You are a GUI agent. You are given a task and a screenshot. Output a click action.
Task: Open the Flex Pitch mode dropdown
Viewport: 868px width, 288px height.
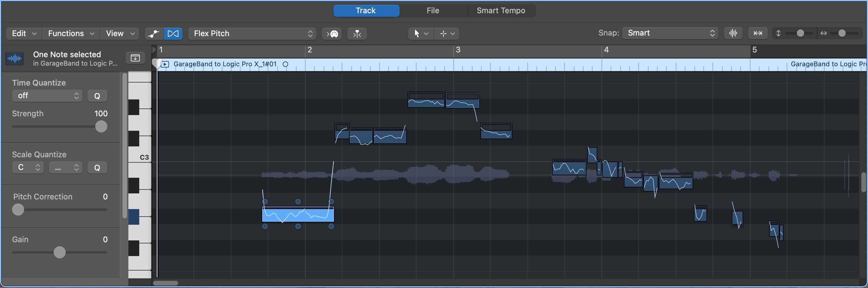click(x=252, y=33)
